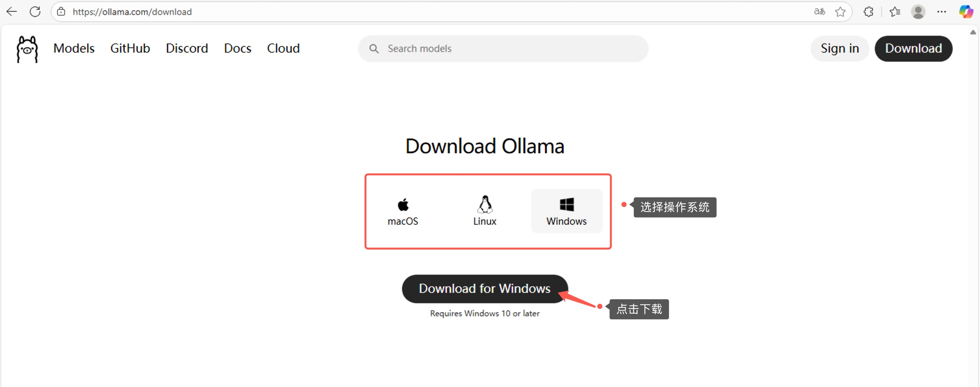Reload the page with the refresh icon

[35, 11]
